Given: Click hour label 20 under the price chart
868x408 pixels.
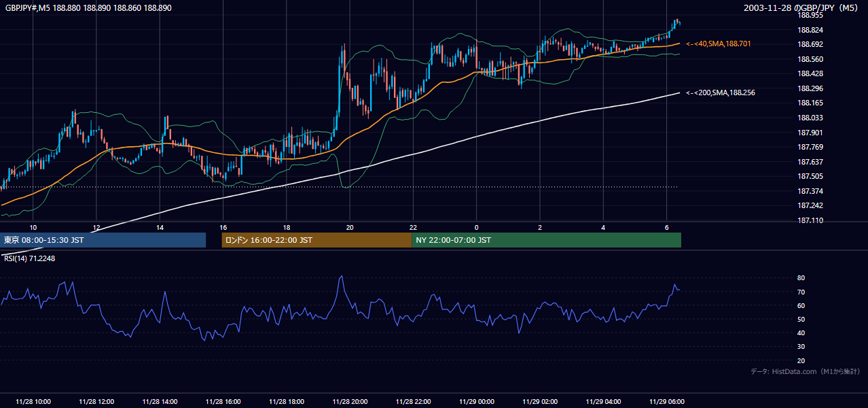Looking at the screenshot, I should (x=350, y=227).
